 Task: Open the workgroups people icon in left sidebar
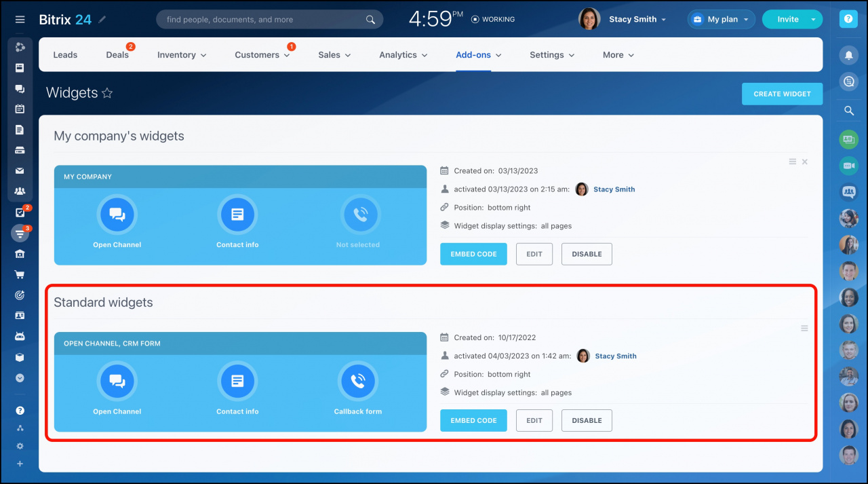pos(20,191)
